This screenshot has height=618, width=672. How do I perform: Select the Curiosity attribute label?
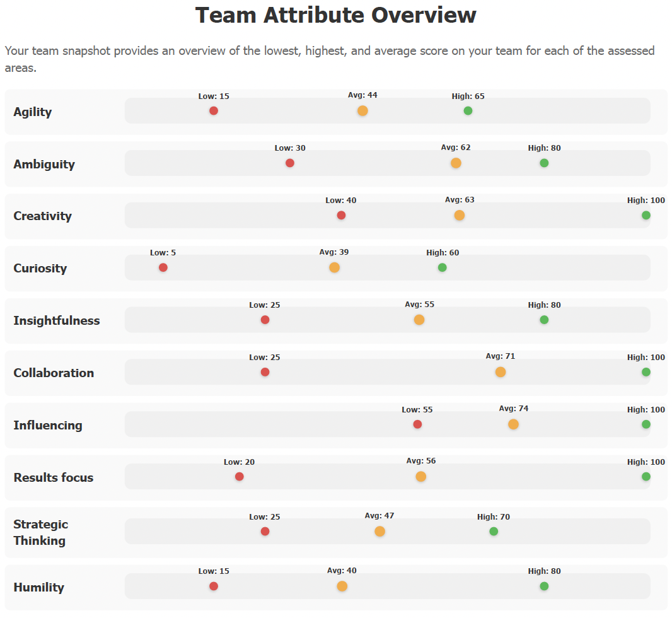coord(40,269)
